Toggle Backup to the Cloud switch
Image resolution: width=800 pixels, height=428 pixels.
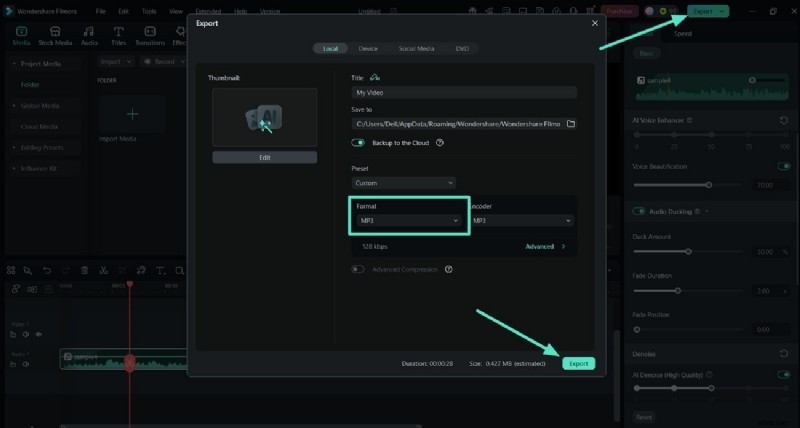click(x=358, y=143)
